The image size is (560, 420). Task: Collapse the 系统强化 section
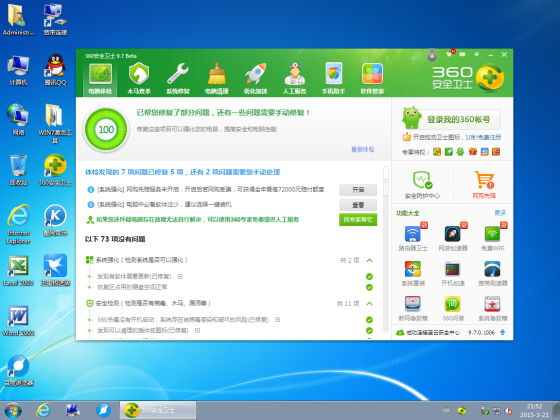pyautogui.click(x=370, y=260)
